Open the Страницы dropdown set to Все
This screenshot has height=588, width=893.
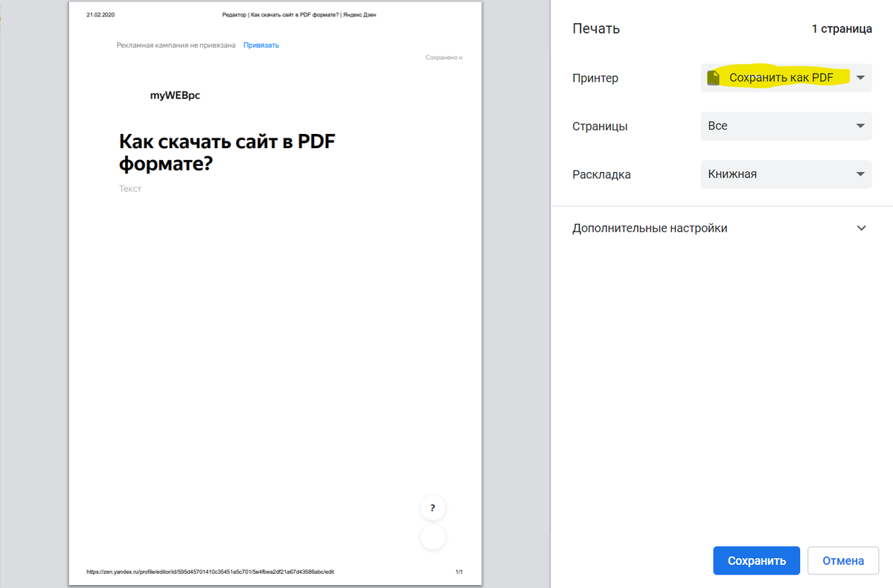coord(786,126)
